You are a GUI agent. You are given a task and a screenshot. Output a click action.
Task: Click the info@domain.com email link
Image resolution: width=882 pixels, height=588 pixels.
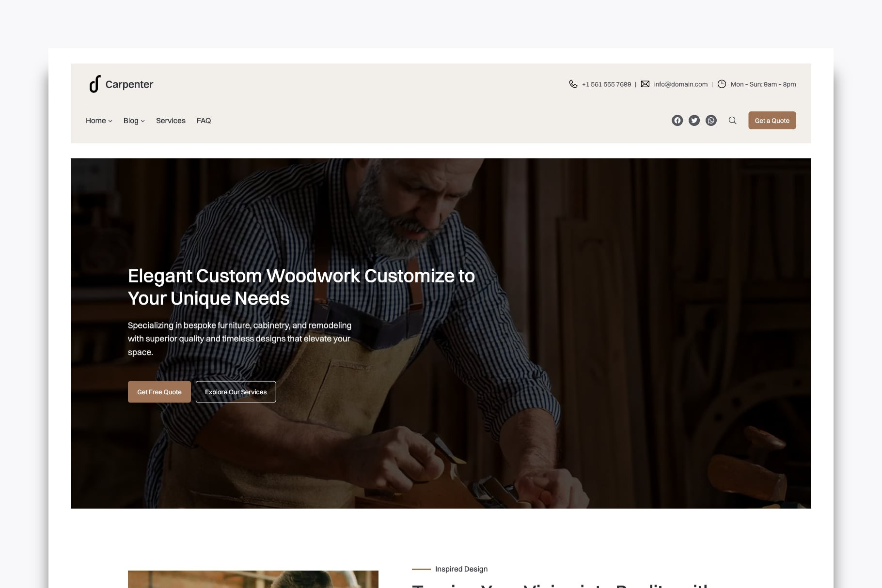680,84
